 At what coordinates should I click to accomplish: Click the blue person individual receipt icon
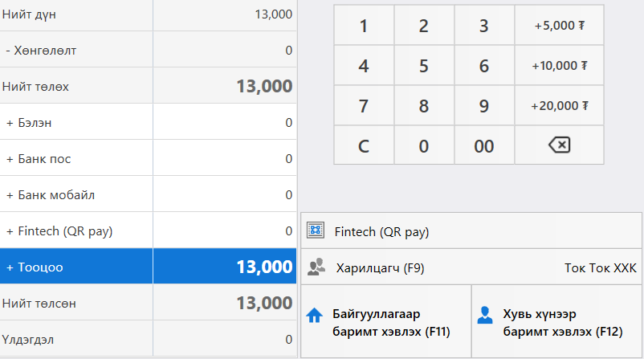[x=485, y=315]
